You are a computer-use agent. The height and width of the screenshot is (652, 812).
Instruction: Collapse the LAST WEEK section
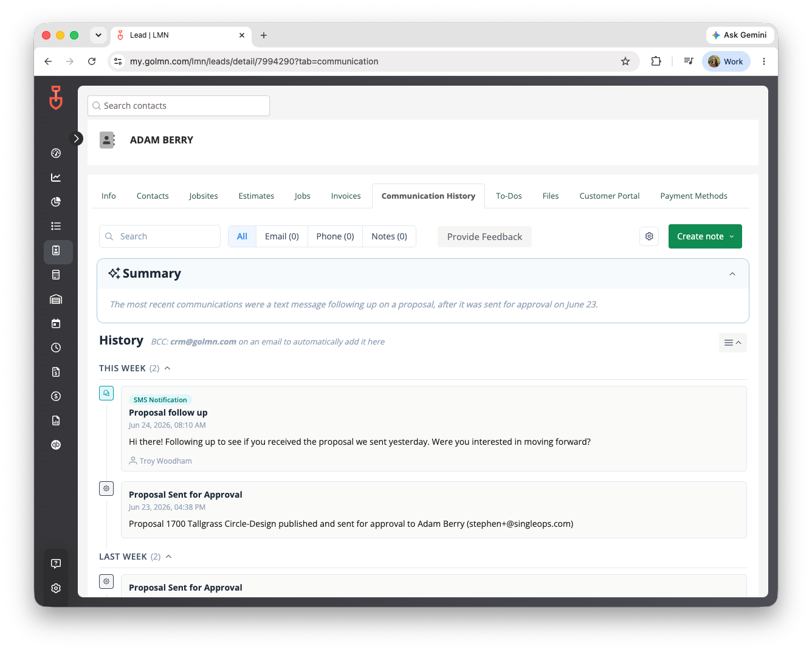click(x=169, y=557)
